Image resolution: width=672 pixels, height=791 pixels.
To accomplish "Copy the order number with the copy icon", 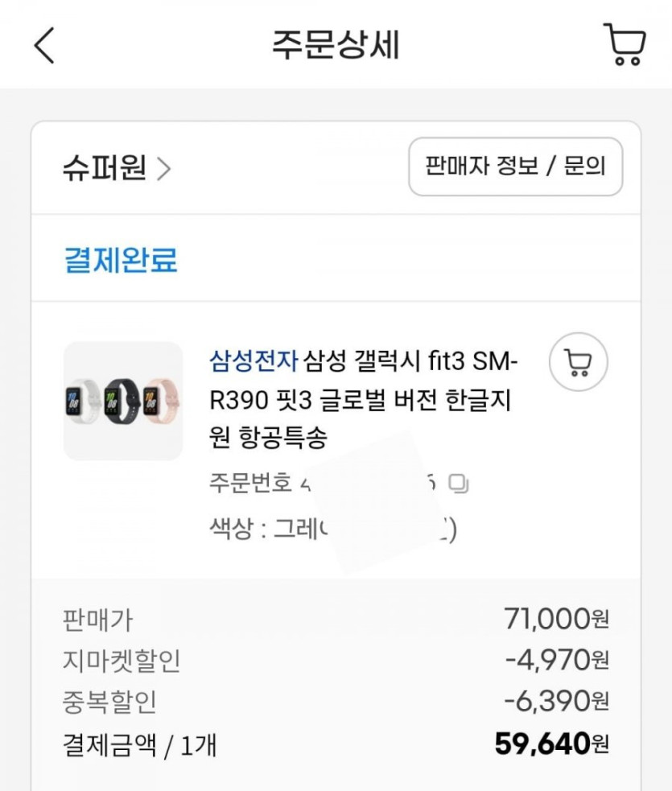I will [x=459, y=484].
